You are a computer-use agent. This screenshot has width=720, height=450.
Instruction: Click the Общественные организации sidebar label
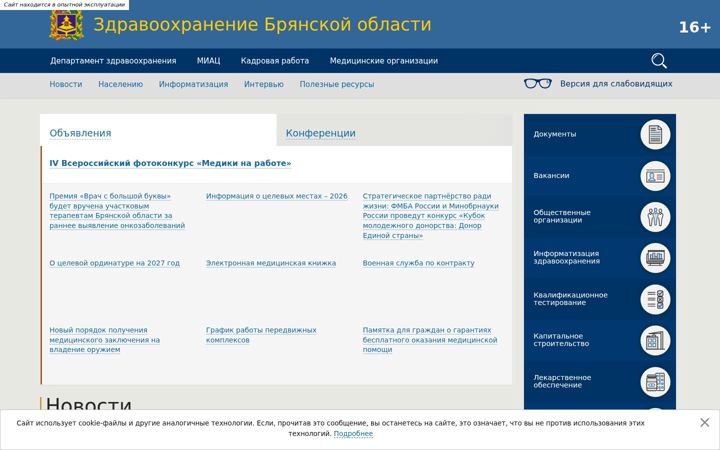(x=562, y=216)
